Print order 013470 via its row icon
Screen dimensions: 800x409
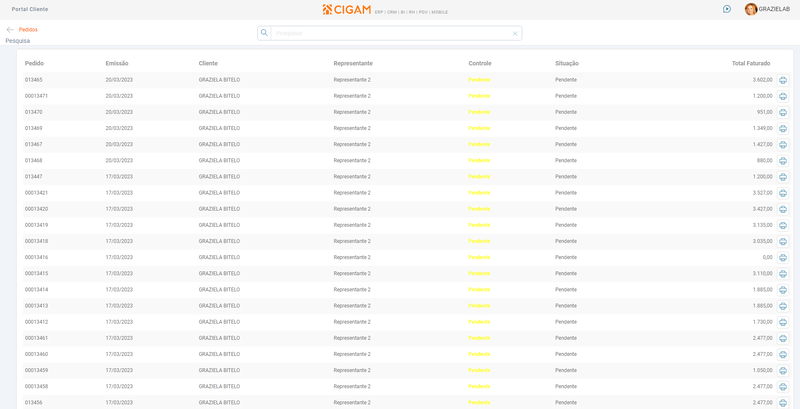click(783, 112)
